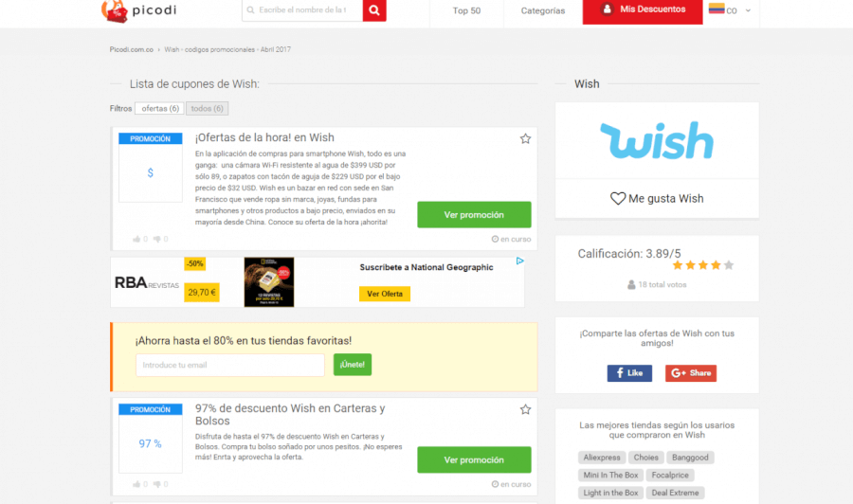Viewport: 853px width, 504px height.
Task: Open the ¡Ofertas de la hora! en Wish title
Action: pos(264,137)
